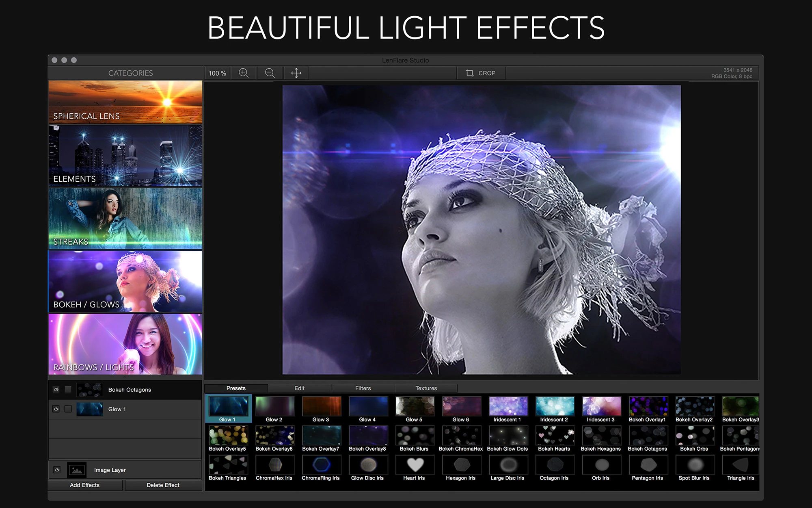Click the Crop tool icon

point(470,73)
